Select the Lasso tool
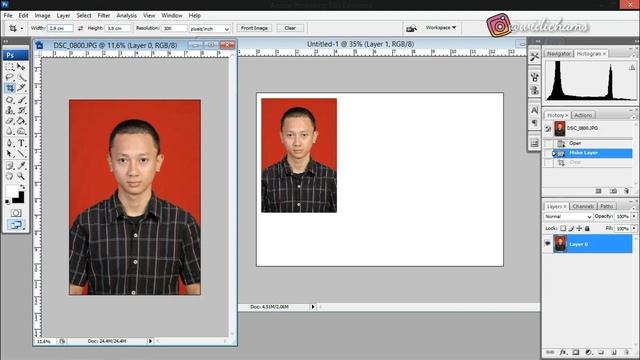Screen dimensions: 640x360 (9, 77)
